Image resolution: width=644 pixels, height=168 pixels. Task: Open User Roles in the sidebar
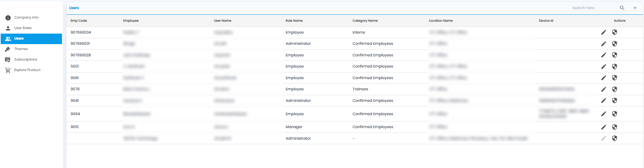pos(31,28)
